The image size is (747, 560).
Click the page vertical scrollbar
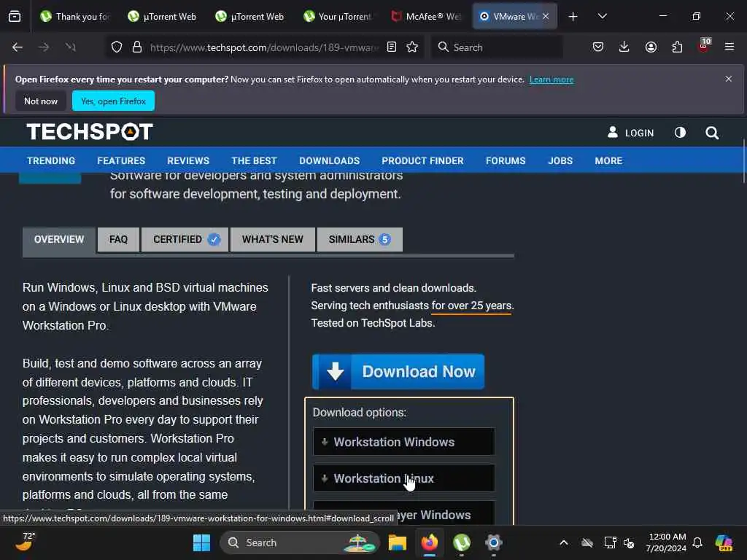tap(743, 162)
